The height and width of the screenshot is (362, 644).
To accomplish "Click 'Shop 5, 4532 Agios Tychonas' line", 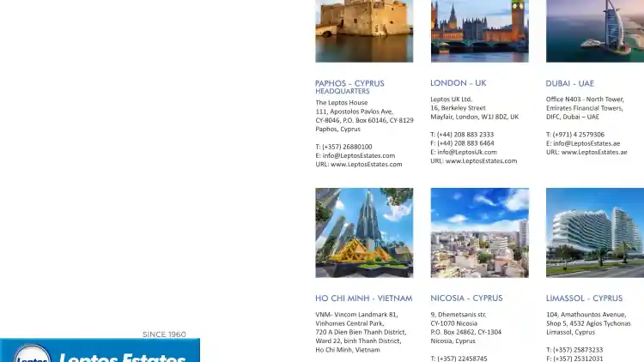I will pos(588,323).
